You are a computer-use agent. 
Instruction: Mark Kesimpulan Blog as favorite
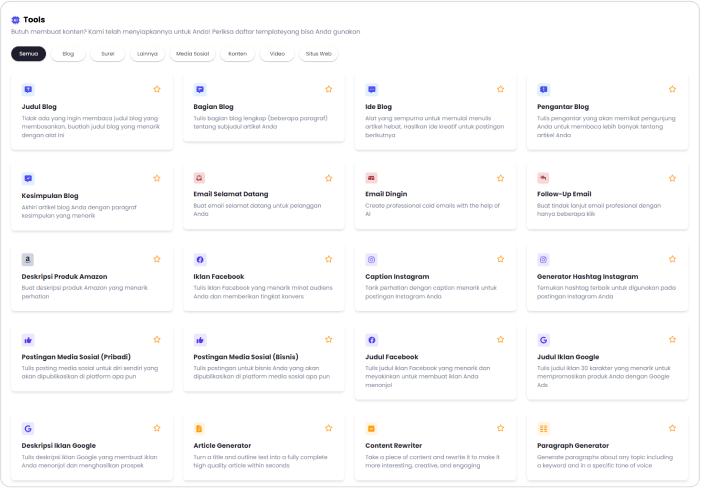pyautogui.click(x=157, y=177)
